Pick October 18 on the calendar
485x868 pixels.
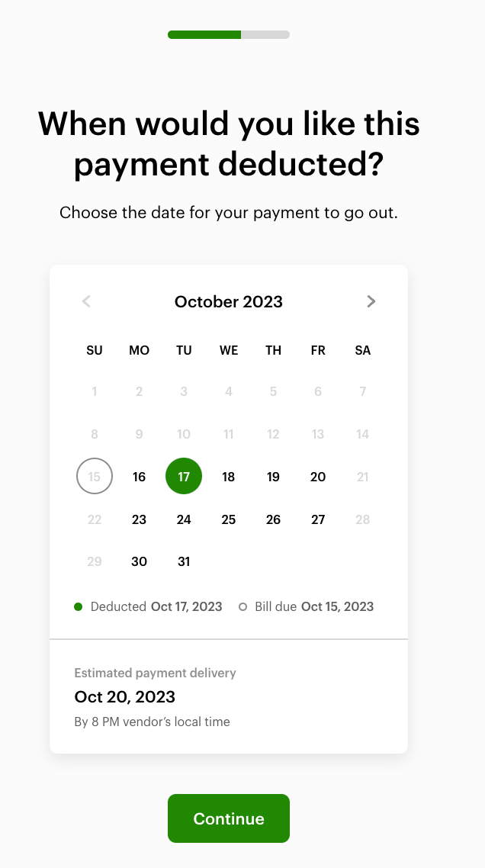coord(228,476)
